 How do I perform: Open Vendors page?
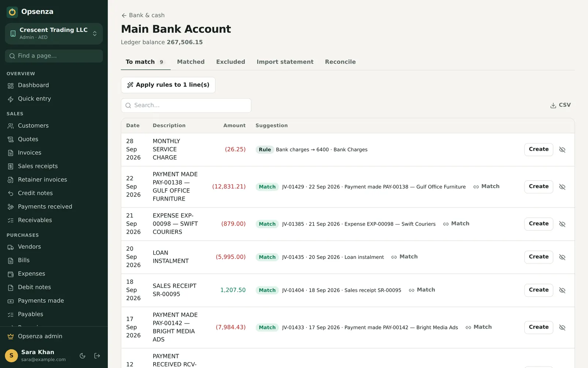coord(54,247)
